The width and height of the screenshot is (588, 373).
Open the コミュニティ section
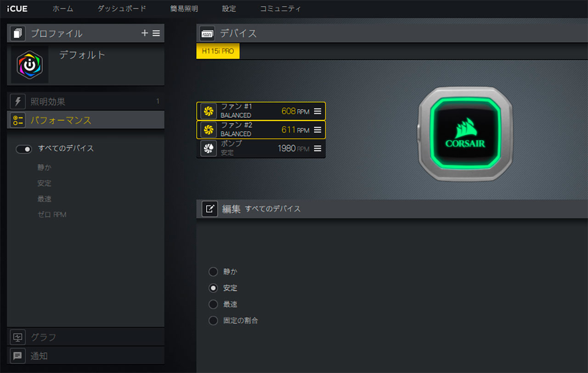point(281,8)
